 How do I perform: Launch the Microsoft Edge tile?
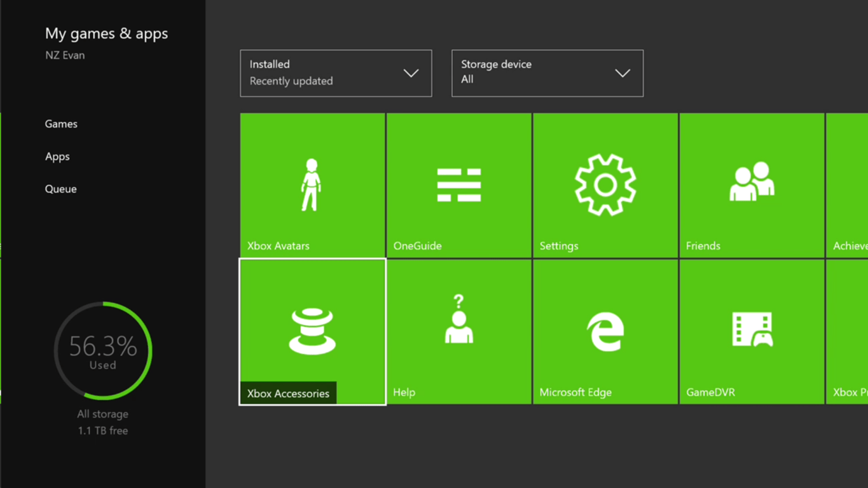pos(605,332)
